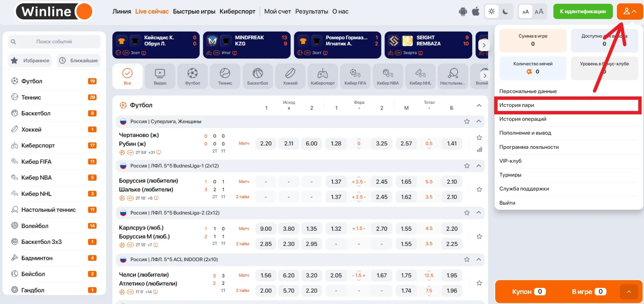Select Бадминтон in the left sidebar
The image size is (644, 304).
[x=54, y=258]
